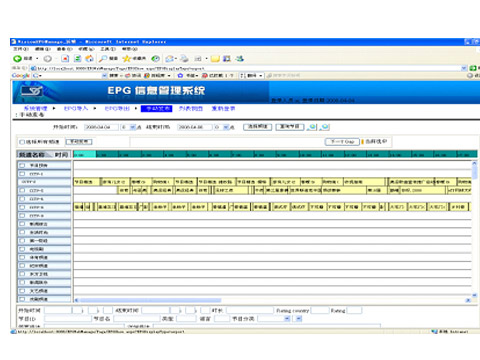Click the start date input field

pos(101,127)
